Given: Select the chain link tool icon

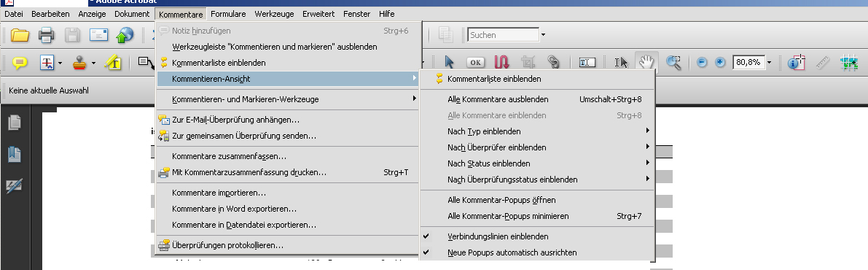Looking at the screenshot, I should [x=553, y=62].
